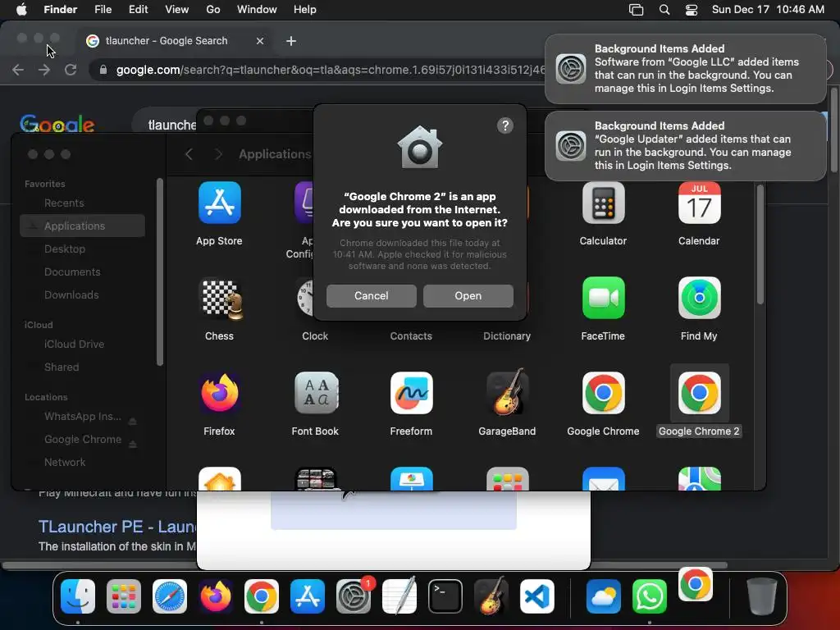Image resolution: width=840 pixels, height=630 pixels.
Task: Open the Calculator app icon
Action: pyautogui.click(x=603, y=203)
